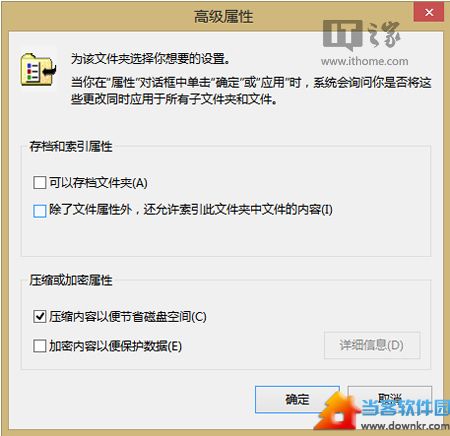Screen dimensions: 450x436
Task: Close the 高级属性 dialog with X
Action: [429, 12]
